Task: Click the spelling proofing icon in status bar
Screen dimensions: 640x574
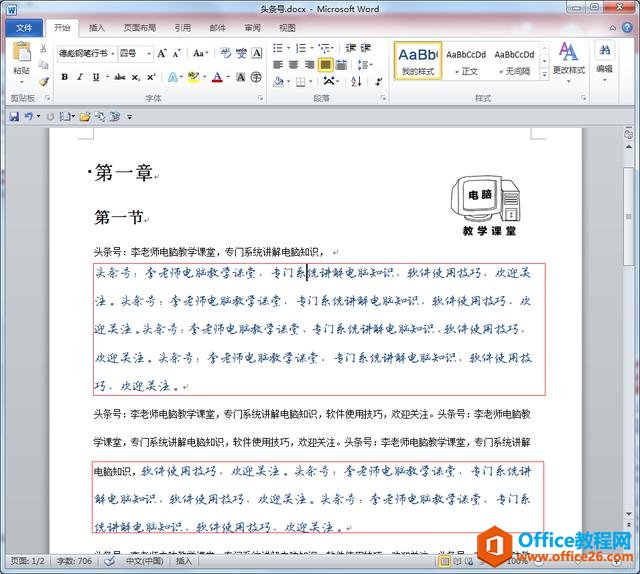Action: coord(109,561)
